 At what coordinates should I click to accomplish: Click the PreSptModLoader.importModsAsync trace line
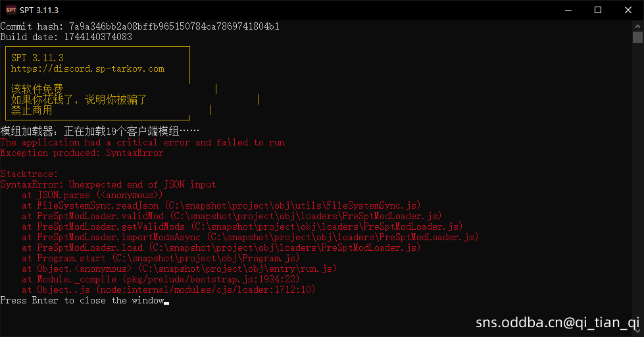(x=250, y=237)
